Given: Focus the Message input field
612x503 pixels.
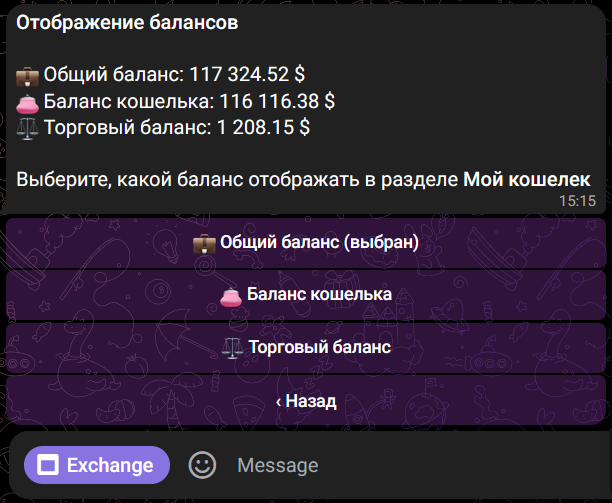Looking at the screenshot, I should [400, 465].
